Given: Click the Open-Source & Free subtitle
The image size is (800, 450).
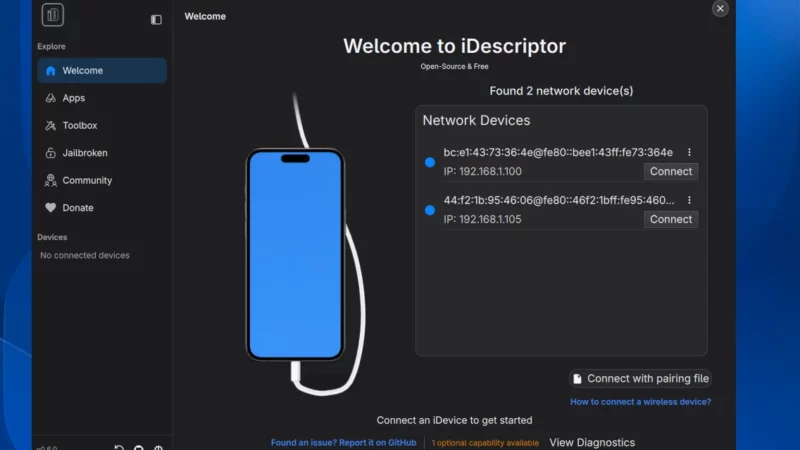Looking at the screenshot, I should [x=454, y=66].
